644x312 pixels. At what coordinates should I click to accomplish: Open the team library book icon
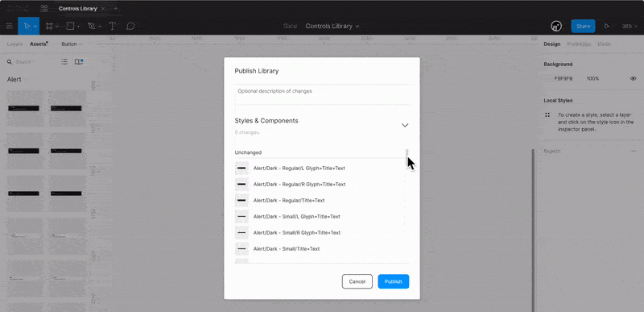78,61
